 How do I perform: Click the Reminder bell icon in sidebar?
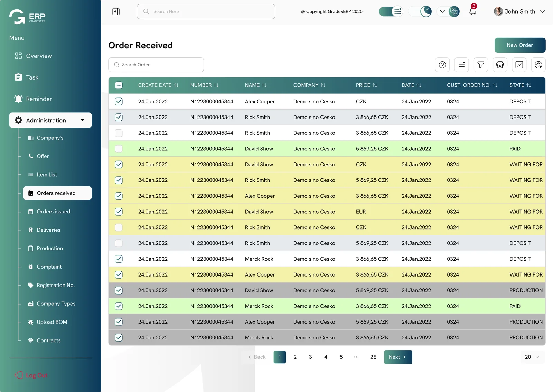(18, 99)
